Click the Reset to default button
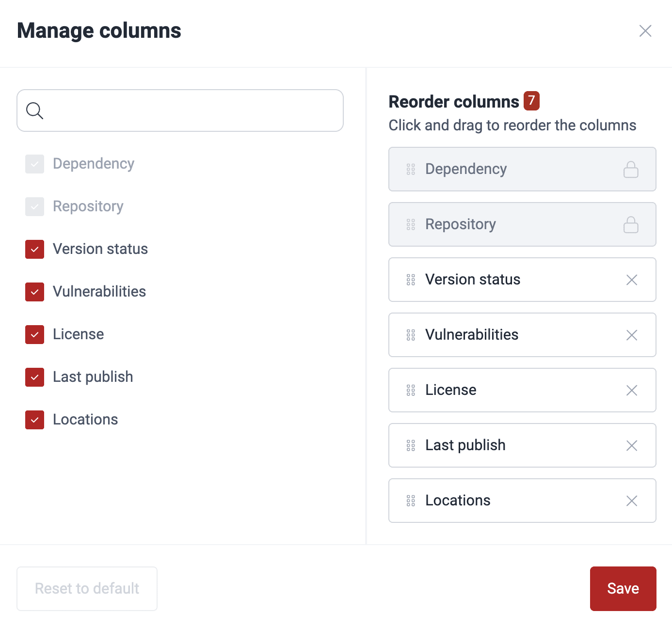This screenshot has height=628, width=672. pyautogui.click(x=87, y=588)
